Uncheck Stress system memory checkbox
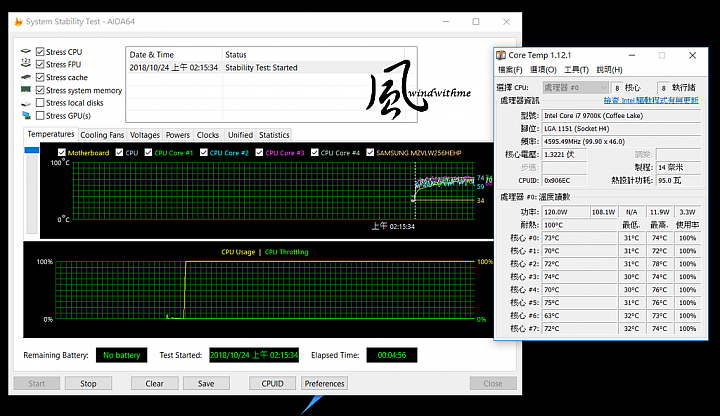The height and width of the screenshot is (416, 720). 40,90
